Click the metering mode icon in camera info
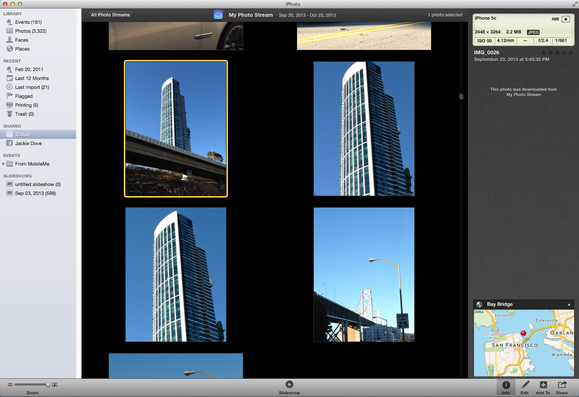Screen dimensions: 579x397 coord(566,19)
